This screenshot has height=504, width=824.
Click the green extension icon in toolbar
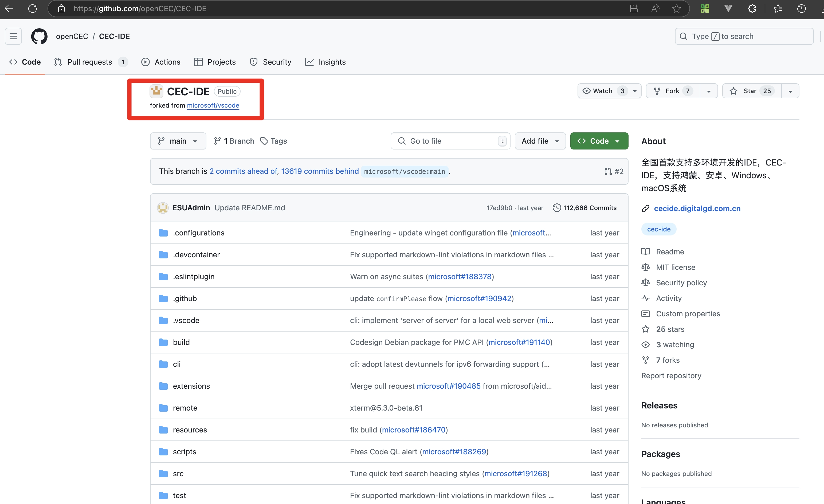coord(705,8)
